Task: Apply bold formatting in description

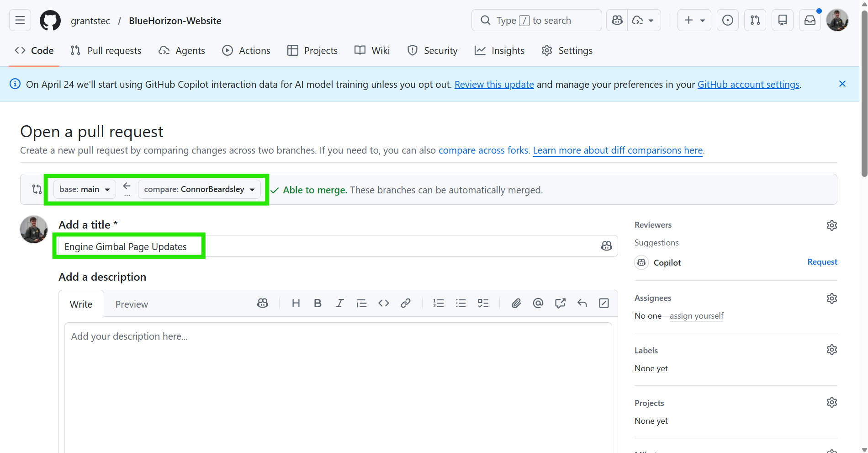Action: coord(318,303)
